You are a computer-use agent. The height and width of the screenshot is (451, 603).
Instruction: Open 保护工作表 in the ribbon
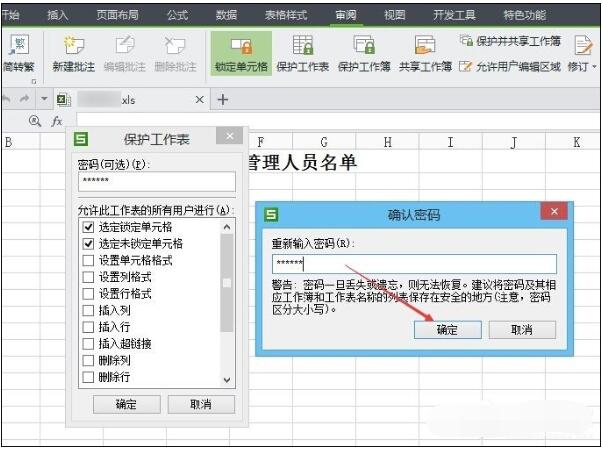coord(303,54)
